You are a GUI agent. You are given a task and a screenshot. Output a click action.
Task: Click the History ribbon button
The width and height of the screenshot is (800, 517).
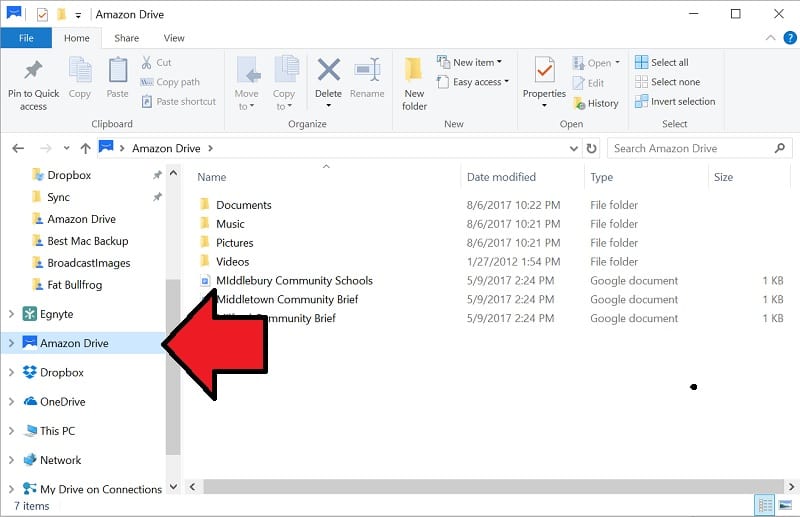tap(596, 103)
